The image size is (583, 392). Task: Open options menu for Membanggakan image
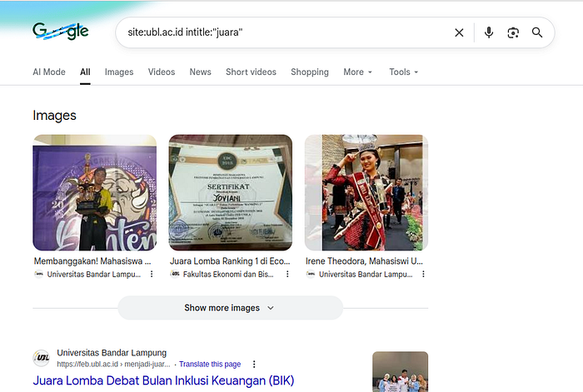tap(152, 274)
